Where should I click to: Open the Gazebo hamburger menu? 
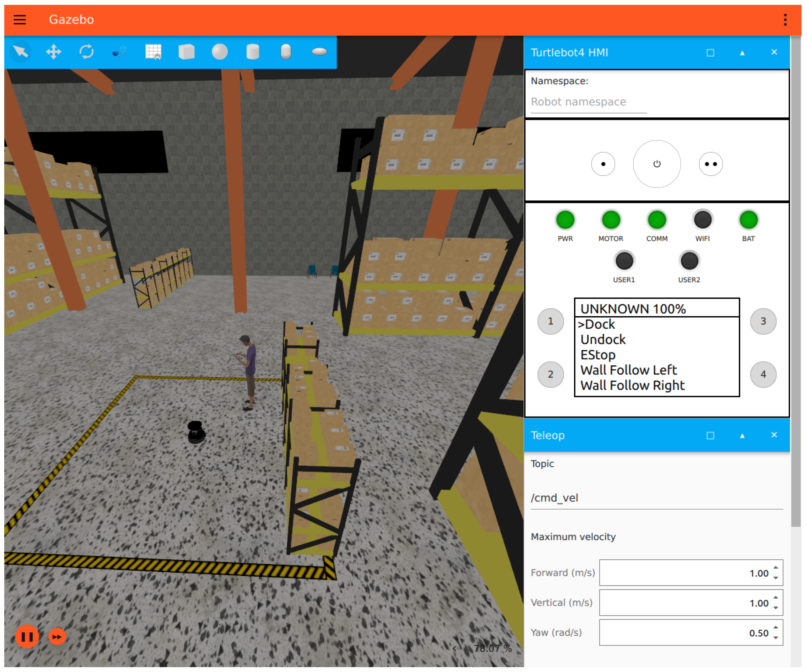point(19,19)
